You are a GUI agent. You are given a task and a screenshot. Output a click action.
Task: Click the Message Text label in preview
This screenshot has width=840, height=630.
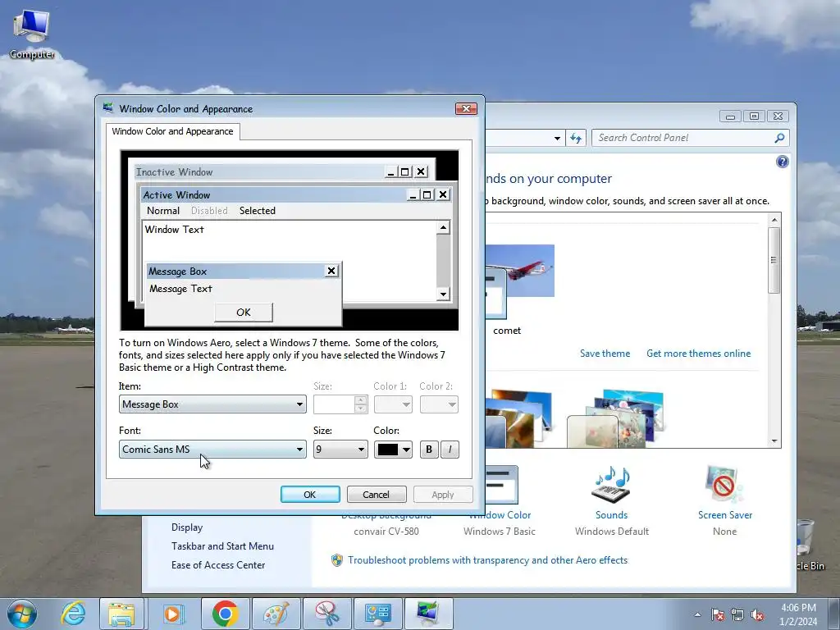tap(180, 289)
